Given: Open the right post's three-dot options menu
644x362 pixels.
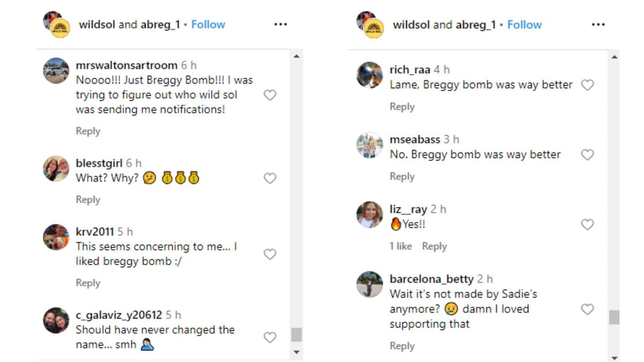Looking at the screenshot, I should (x=598, y=24).
